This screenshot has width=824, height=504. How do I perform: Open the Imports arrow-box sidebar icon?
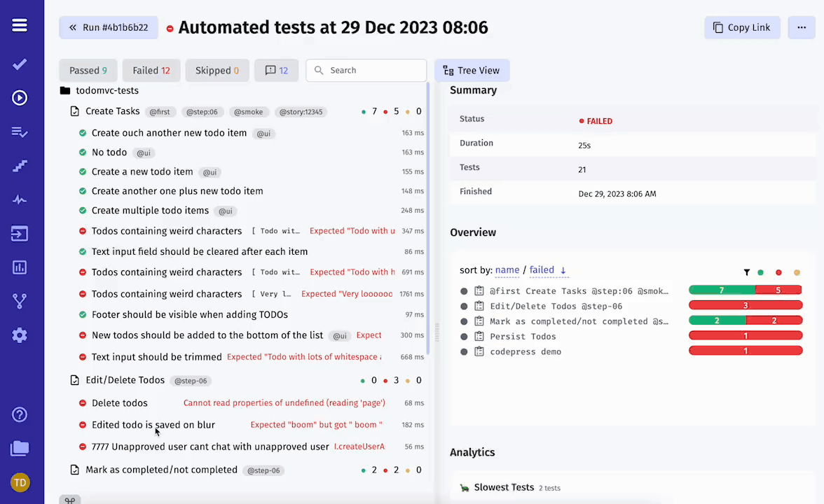coord(20,234)
